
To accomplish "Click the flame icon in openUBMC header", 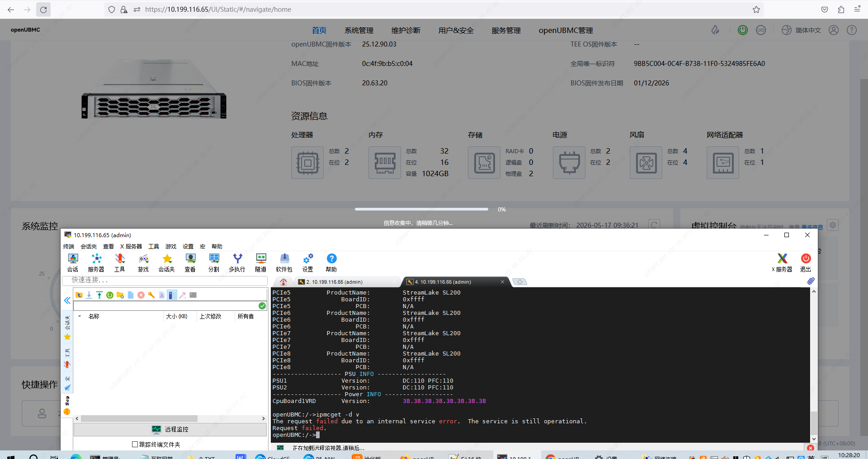I will 715,30.
